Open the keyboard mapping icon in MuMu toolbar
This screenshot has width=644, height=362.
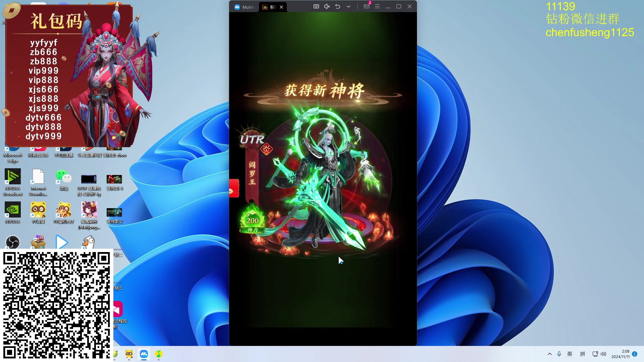tap(316, 6)
